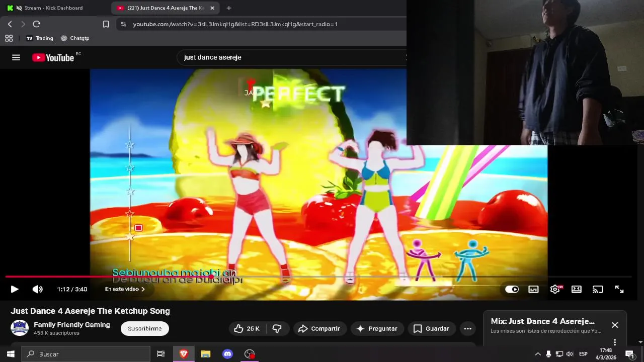This screenshot has height=362, width=644.
Task: Open the recording app on taskbar
Action: [250, 354]
